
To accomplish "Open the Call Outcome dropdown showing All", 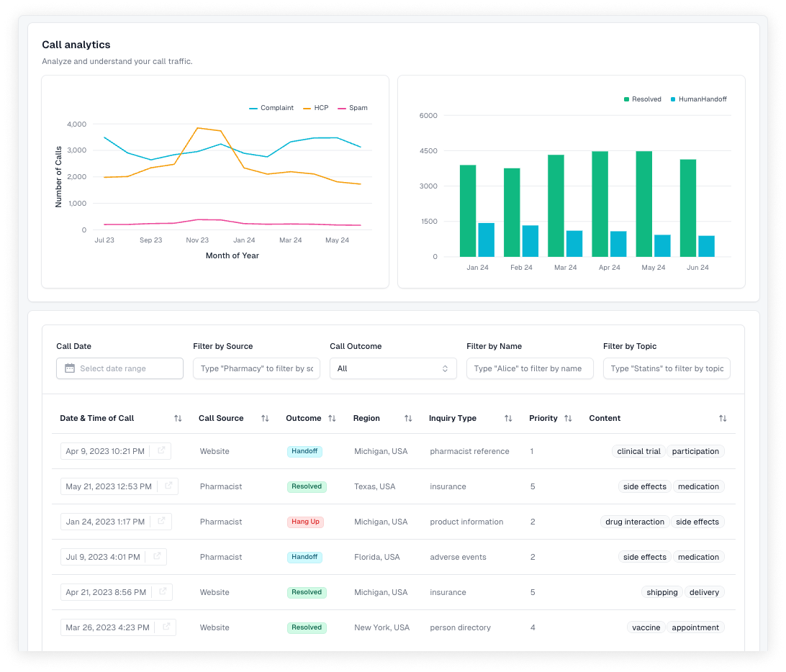I will 393,368.
